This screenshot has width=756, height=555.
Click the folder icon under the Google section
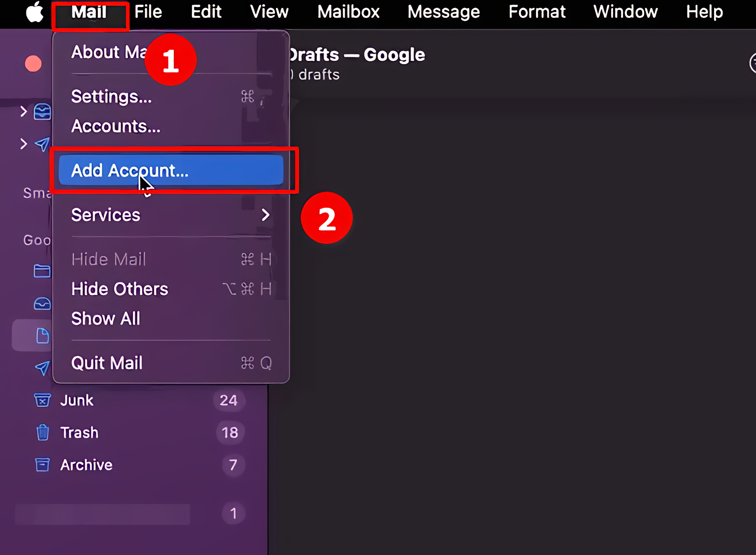tap(43, 271)
